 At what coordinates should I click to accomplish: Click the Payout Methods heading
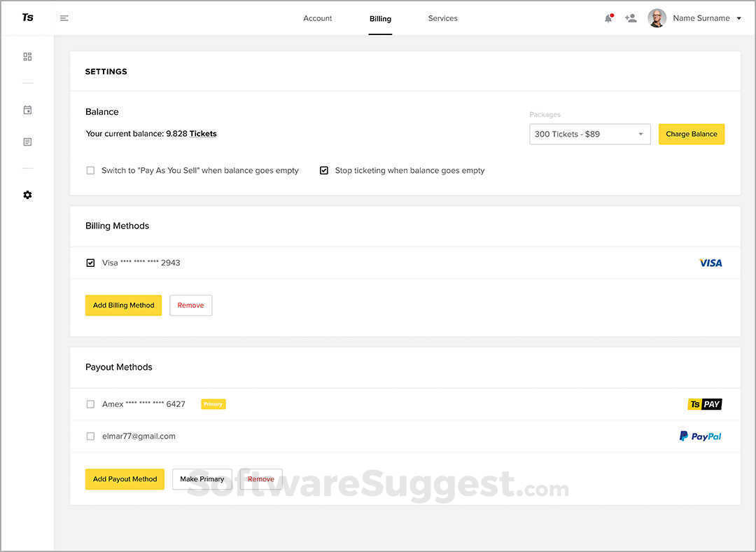(118, 367)
